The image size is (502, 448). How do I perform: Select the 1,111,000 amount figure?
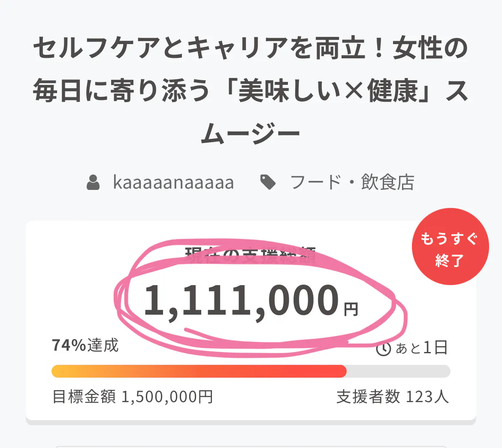[x=241, y=301]
